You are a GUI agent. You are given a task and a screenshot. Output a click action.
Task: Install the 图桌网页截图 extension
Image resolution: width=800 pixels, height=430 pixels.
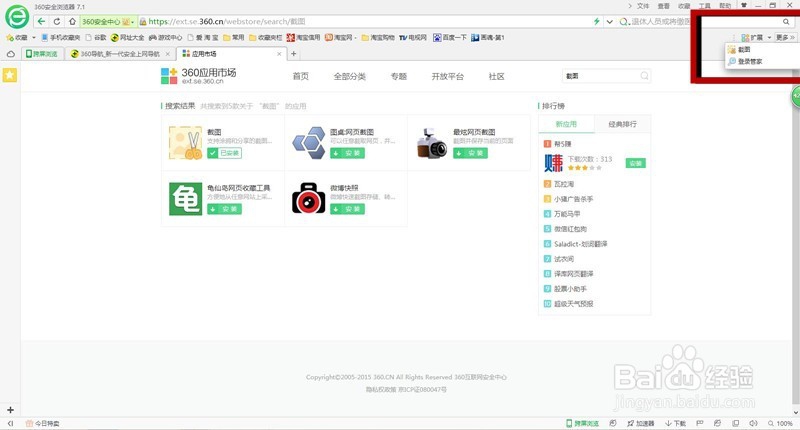point(347,153)
